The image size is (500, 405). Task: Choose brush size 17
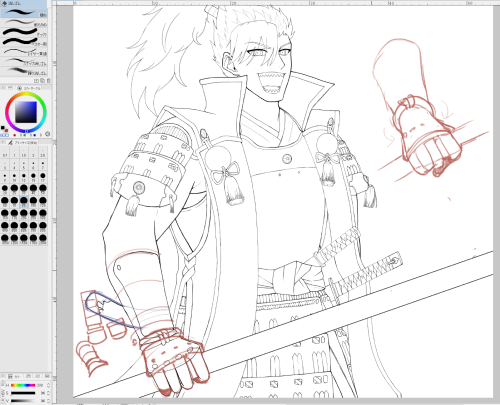click(x=43, y=177)
